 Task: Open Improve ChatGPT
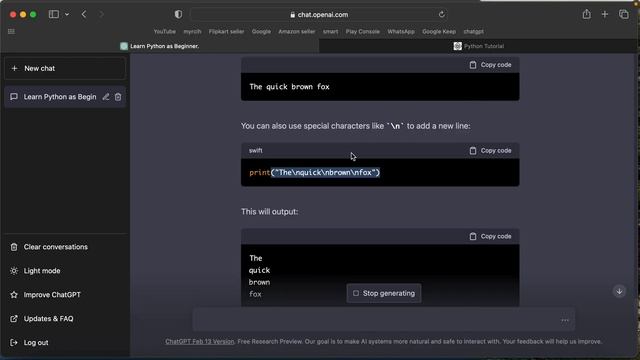(x=52, y=295)
